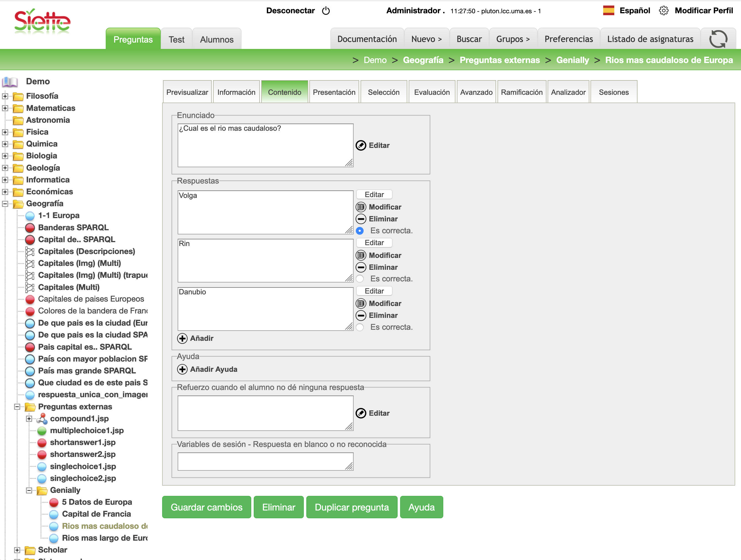Click the Añadir plus icon under answers
This screenshot has height=560, width=741.
point(182,338)
